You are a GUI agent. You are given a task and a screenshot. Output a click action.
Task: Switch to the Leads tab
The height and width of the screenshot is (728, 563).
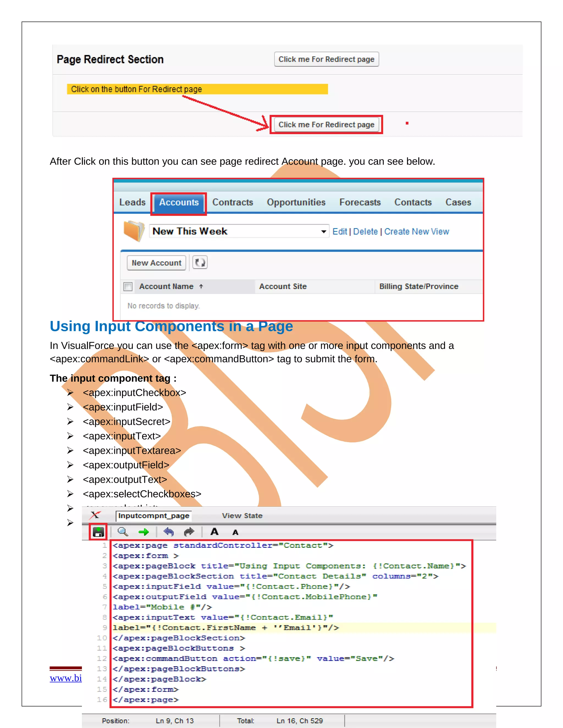(133, 202)
